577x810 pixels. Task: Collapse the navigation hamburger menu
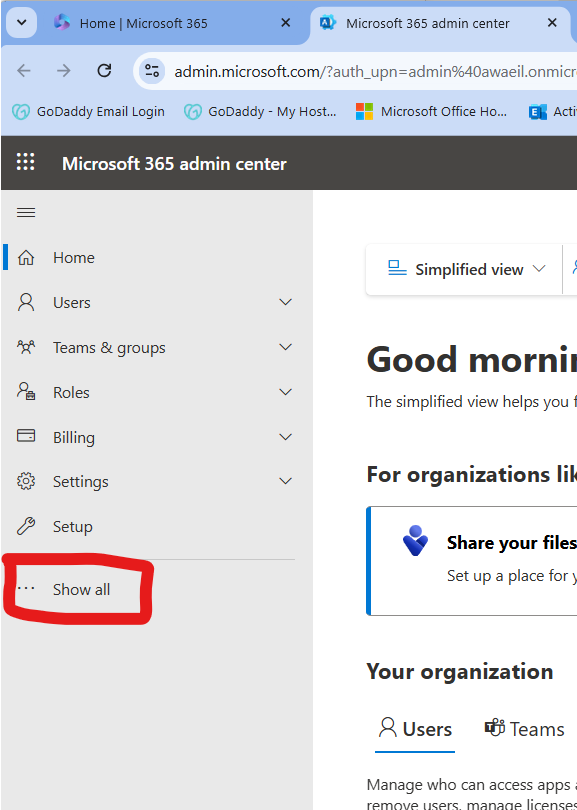point(26,212)
